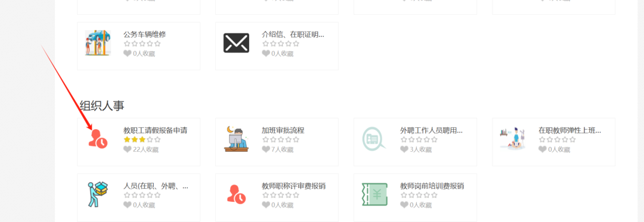The image size is (644, 222).
Task: Click the heart icon for 外聘工作人员聘用
Action: click(404, 149)
